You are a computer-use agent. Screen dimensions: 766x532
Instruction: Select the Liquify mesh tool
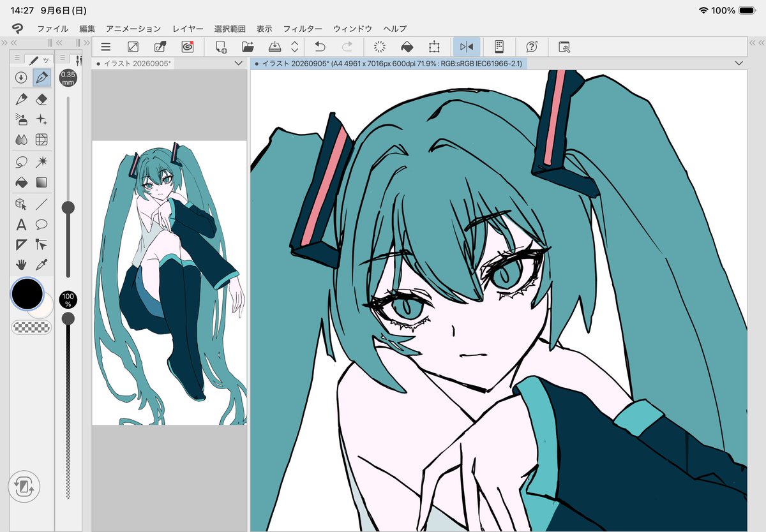41,140
